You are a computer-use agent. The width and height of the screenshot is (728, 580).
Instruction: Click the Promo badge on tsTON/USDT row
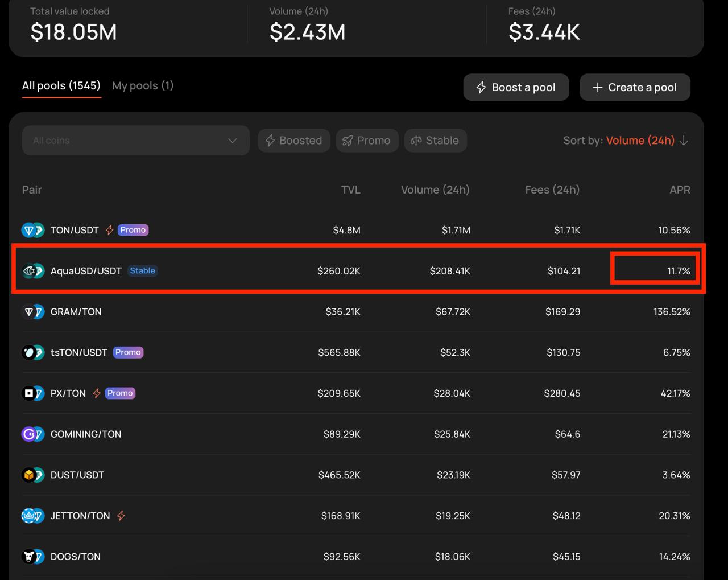pos(128,352)
